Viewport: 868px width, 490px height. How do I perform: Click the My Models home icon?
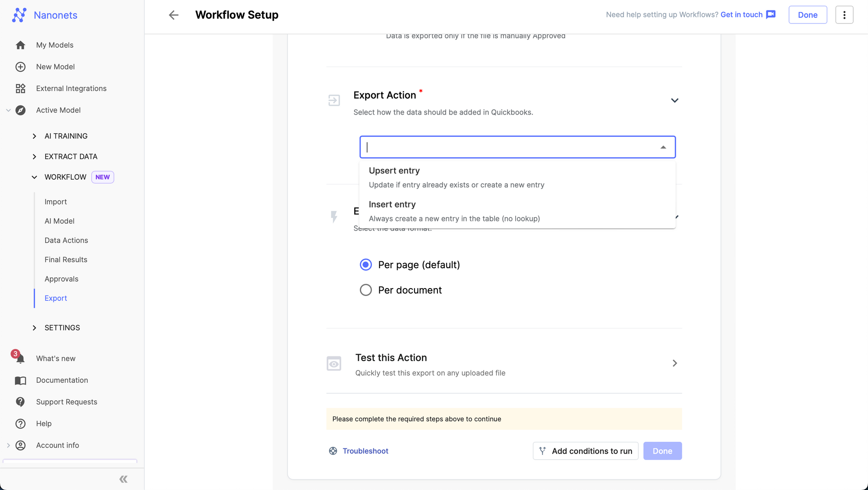click(x=20, y=45)
